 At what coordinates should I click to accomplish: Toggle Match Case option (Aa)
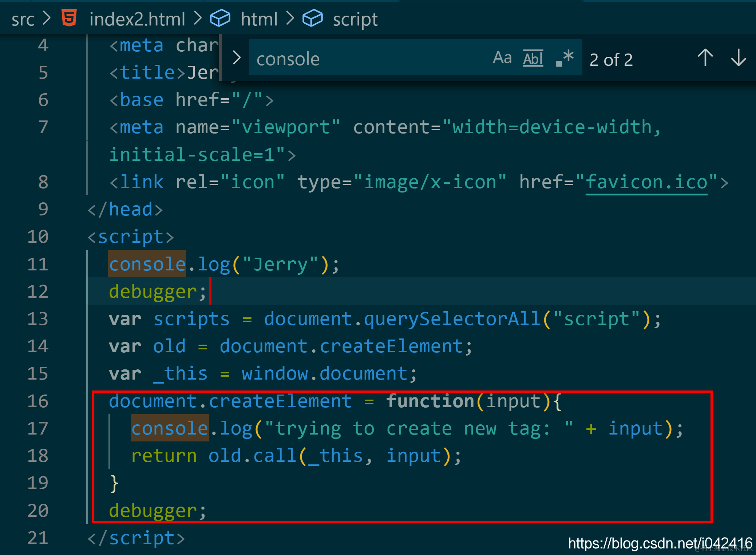tap(502, 58)
